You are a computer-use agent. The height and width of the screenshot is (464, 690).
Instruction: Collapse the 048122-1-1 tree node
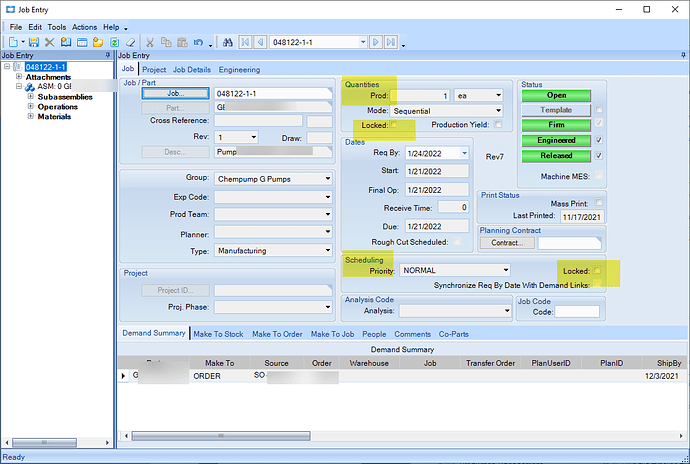(7, 66)
